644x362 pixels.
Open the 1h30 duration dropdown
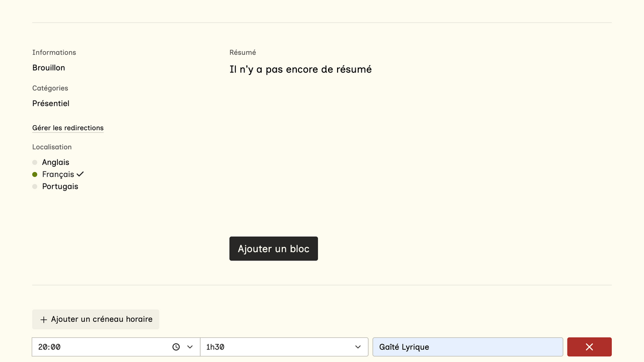[284, 347]
